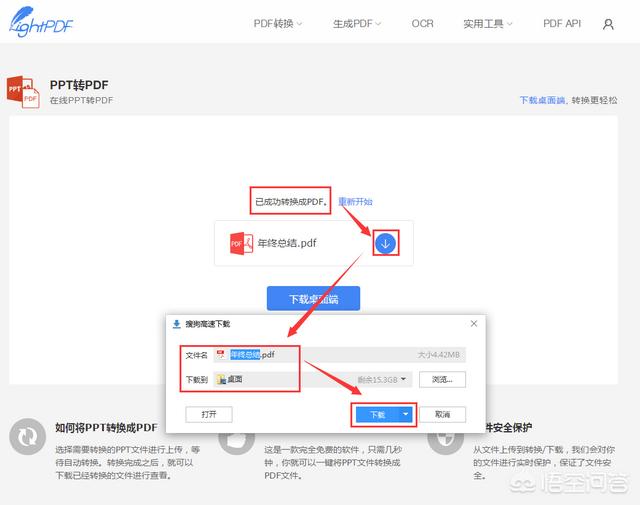Open the user account icon

click(608, 24)
